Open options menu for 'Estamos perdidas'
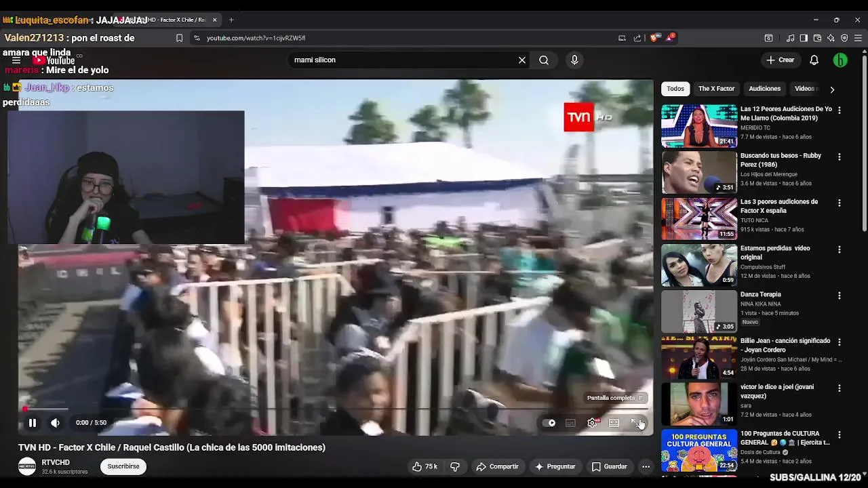Viewport: 868px width, 488px height. (x=840, y=249)
